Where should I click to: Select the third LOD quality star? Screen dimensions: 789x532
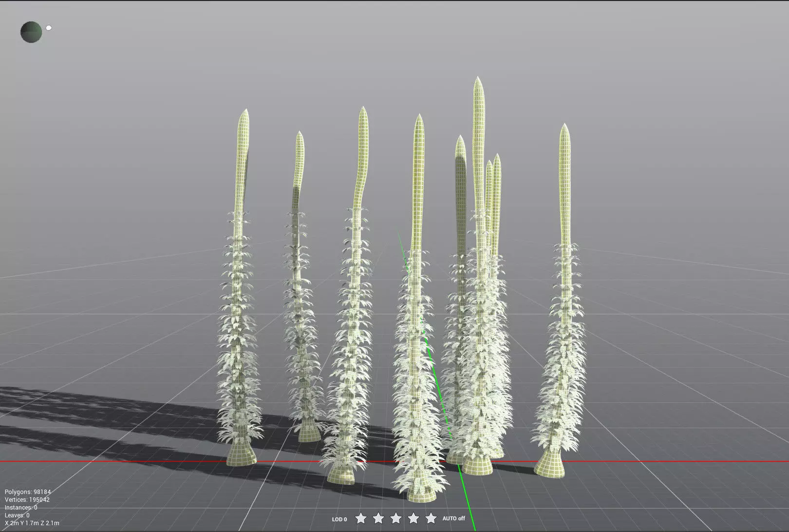396,518
